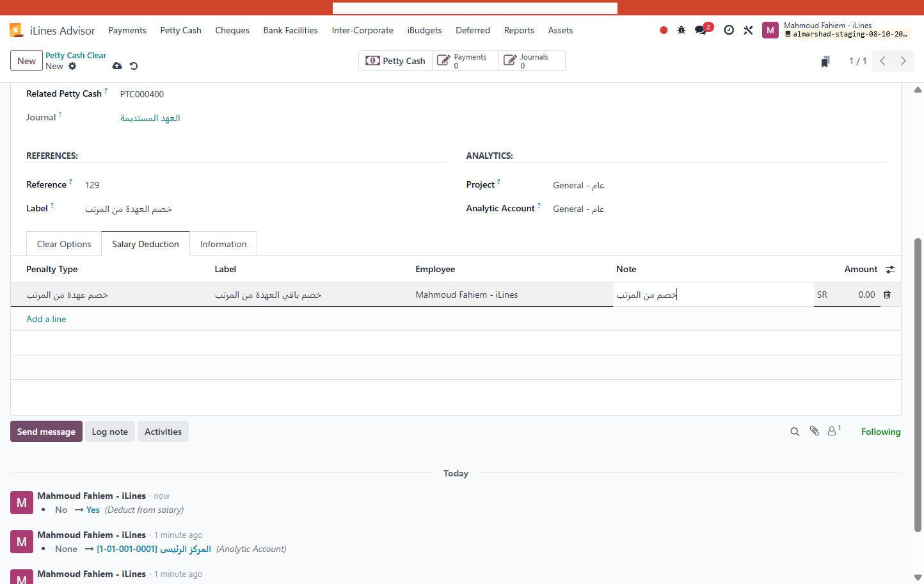Viewport: 924px width, 584px height.
Task: Open the clock activities icon
Action: pyautogui.click(x=729, y=30)
